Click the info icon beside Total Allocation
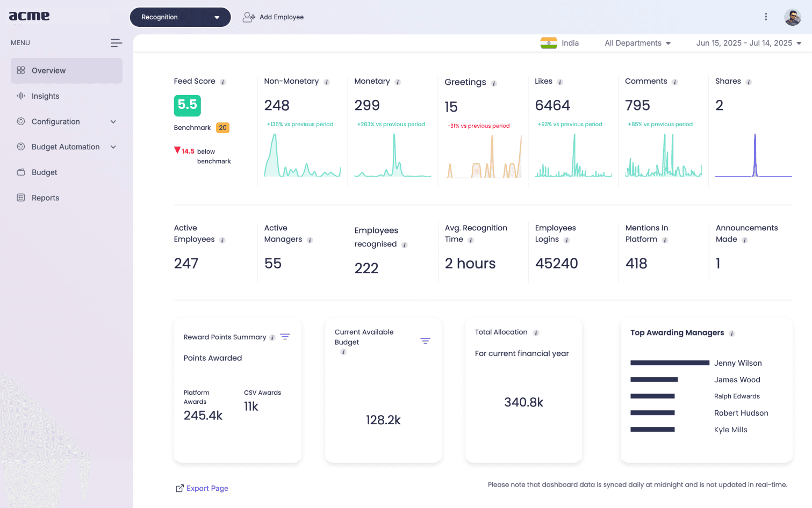Image resolution: width=812 pixels, height=508 pixels. click(536, 333)
